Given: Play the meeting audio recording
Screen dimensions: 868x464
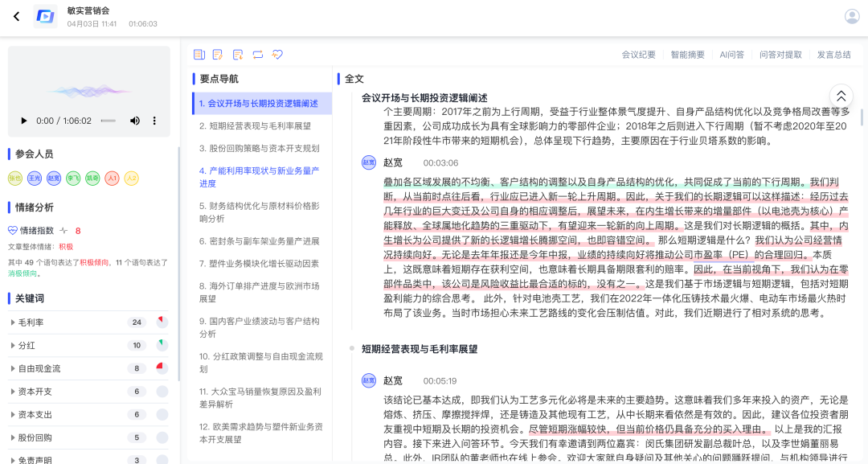Looking at the screenshot, I should (24, 121).
